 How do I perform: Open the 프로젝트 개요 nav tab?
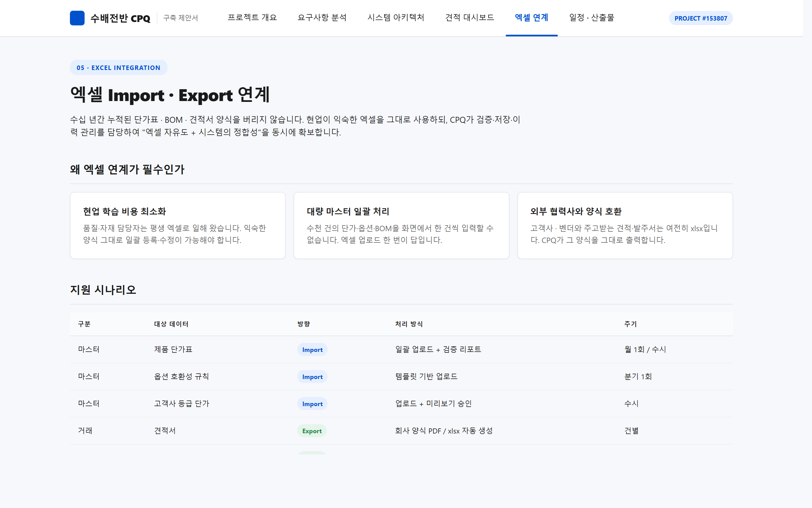(252, 17)
